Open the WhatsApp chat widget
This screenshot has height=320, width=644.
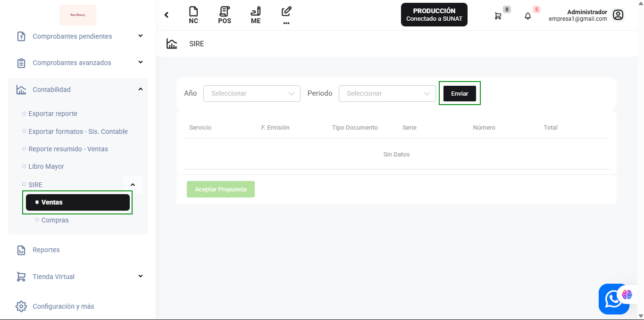pos(613,299)
